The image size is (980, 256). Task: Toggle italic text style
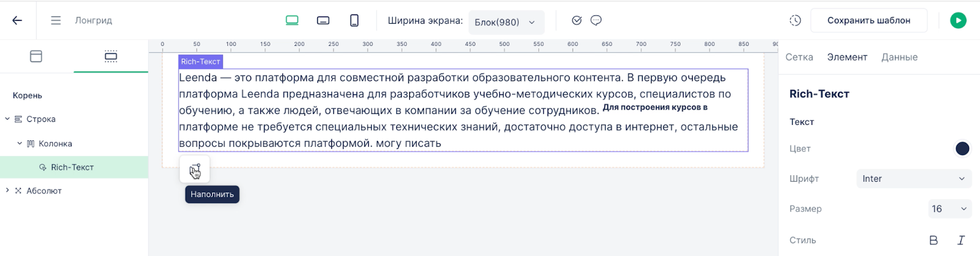[961, 240]
